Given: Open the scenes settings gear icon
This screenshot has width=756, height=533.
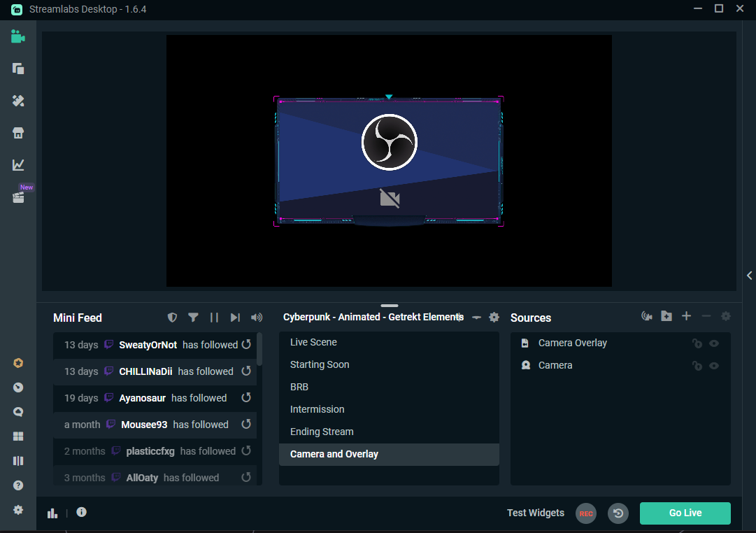Looking at the screenshot, I should [x=494, y=318].
